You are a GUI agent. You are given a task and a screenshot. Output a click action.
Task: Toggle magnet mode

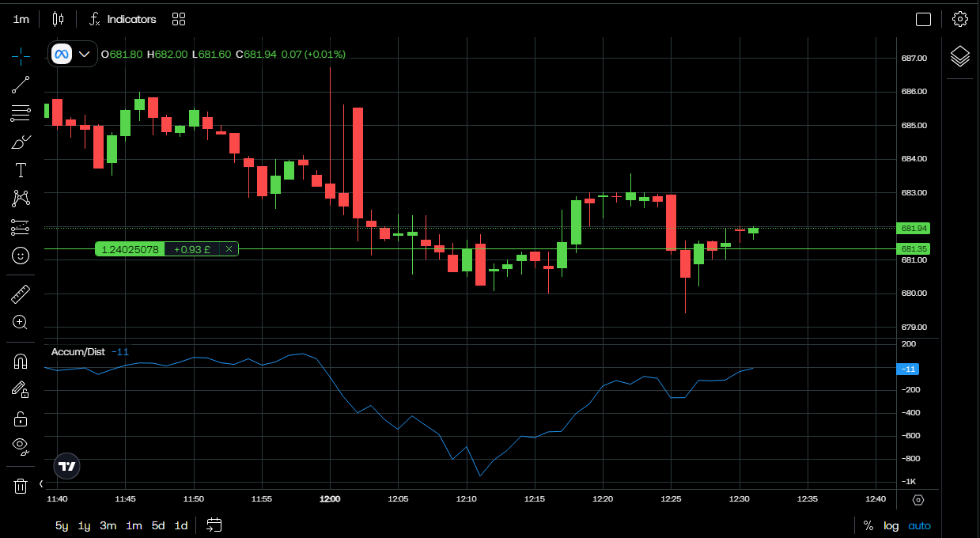pos(21,362)
